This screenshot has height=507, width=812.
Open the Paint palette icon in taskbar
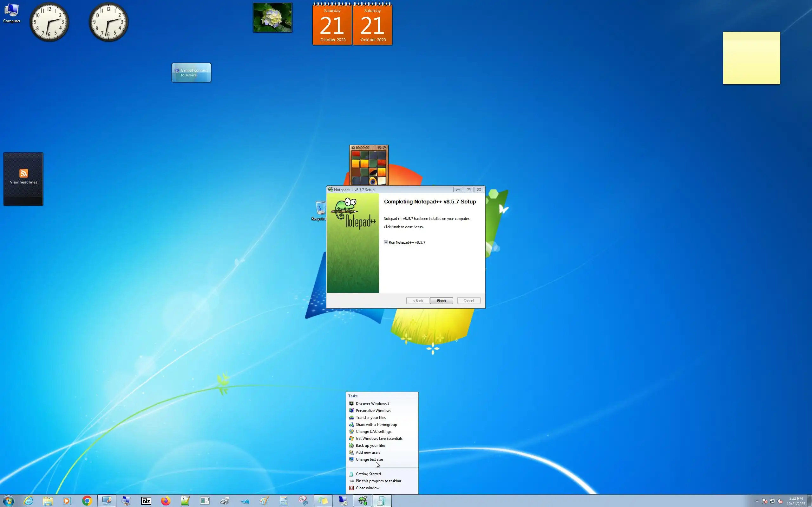click(264, 501)
